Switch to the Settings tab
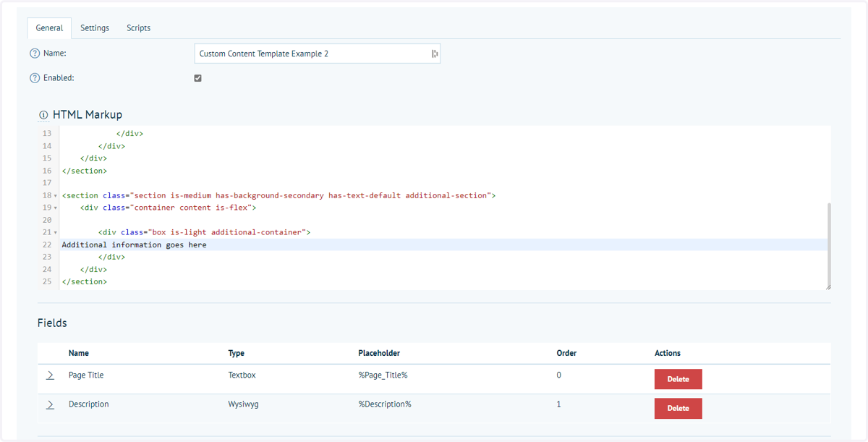Image resolution: width=868 pixels, height=442 pixels. tap(95, 28)
